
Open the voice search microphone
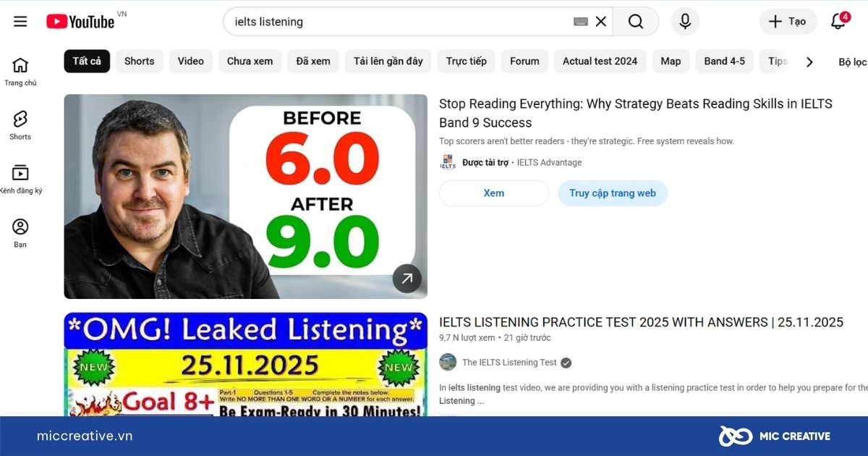click(x=684, y=21)
